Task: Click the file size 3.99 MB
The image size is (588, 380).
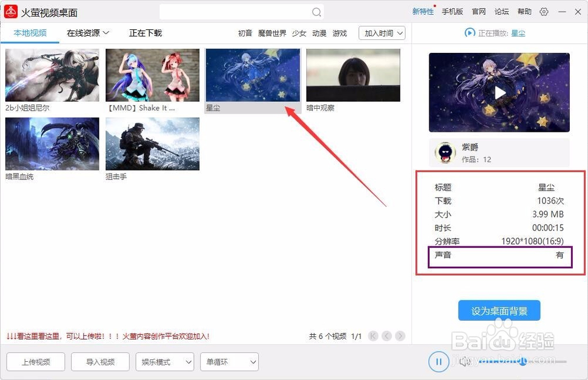Action: [x=548, y=214]
